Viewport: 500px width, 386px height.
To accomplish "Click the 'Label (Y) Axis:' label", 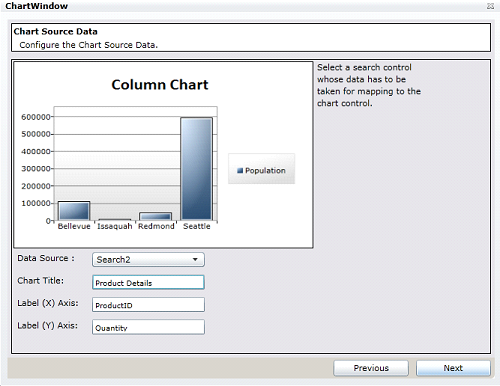I will (x=47, y=325).
